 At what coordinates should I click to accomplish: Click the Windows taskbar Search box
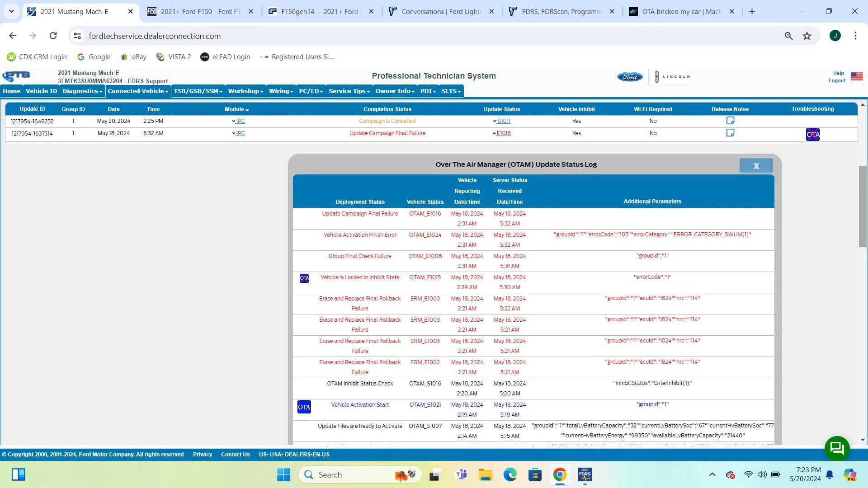[x=360, y=475]
